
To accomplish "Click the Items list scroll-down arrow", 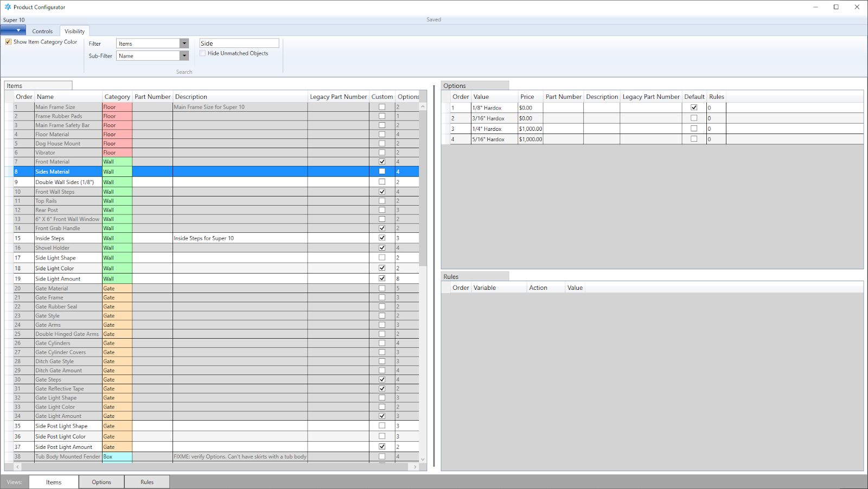I will pos(423,459).
